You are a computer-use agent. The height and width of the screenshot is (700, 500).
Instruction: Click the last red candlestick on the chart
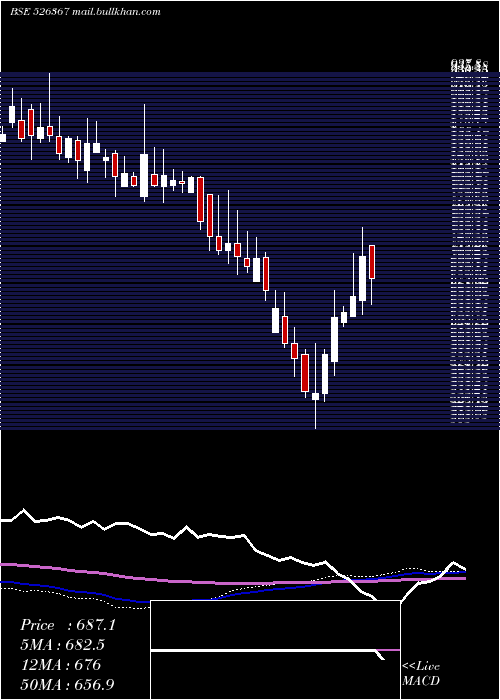(372, 262)
